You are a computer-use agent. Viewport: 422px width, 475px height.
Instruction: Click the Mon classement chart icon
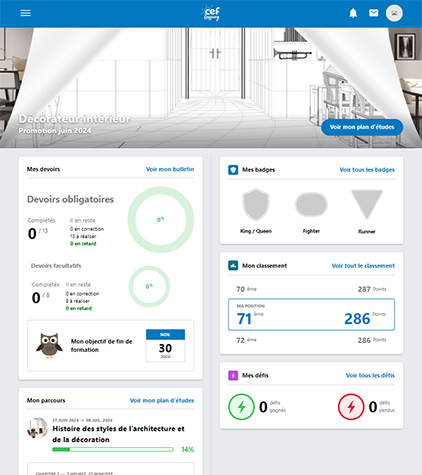pyautogui.click(x=233, y=266)
